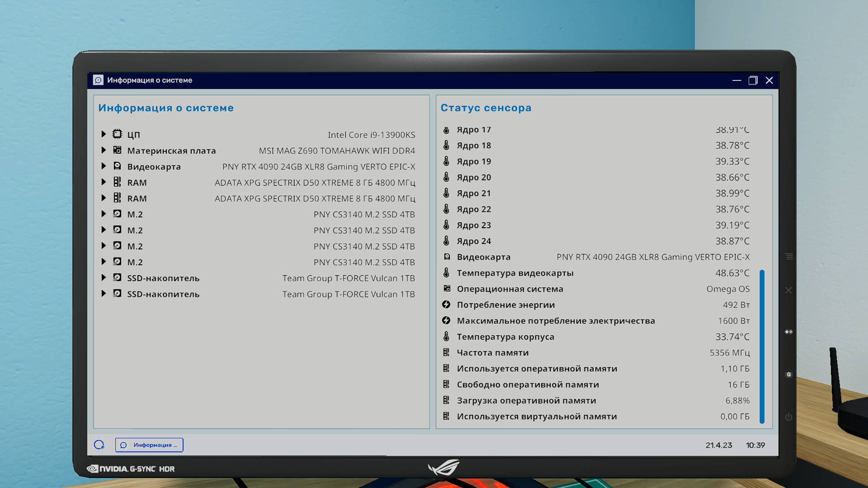Select the 6,88% memory load value

pyautogui.click(x=737, y=400)
